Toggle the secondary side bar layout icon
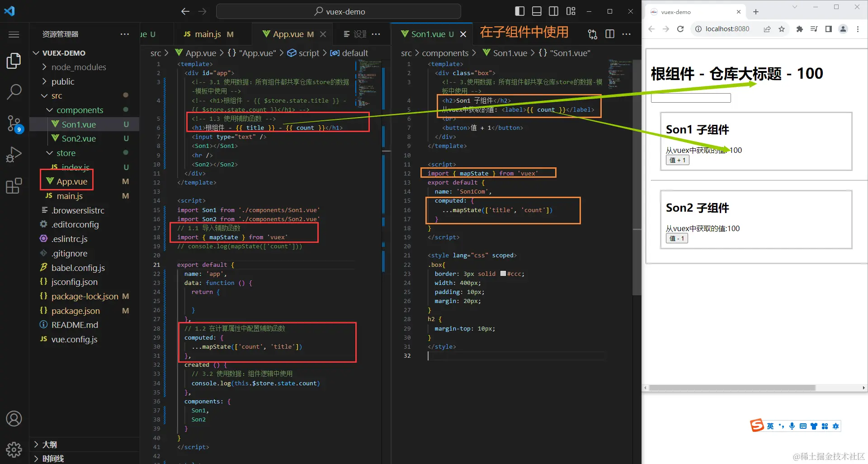Image resolution: width=868 pixels, height=464 pixels. click(553, 11)
